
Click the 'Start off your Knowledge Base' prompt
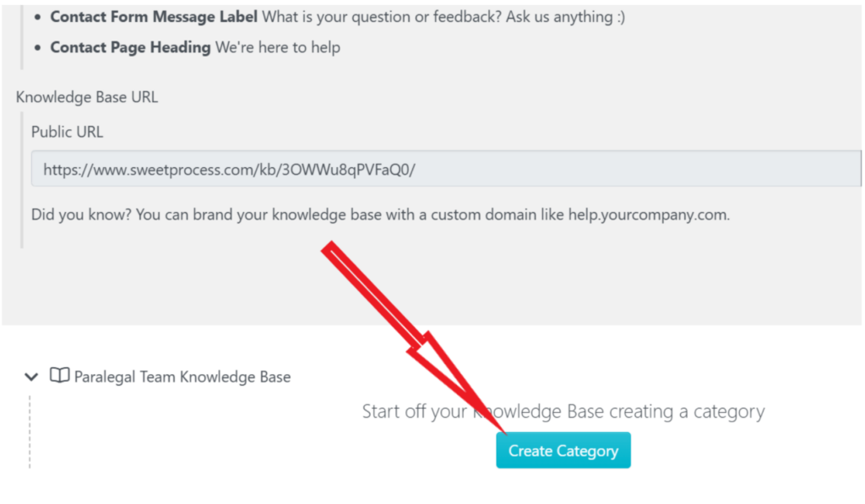(x=563, y=412)
